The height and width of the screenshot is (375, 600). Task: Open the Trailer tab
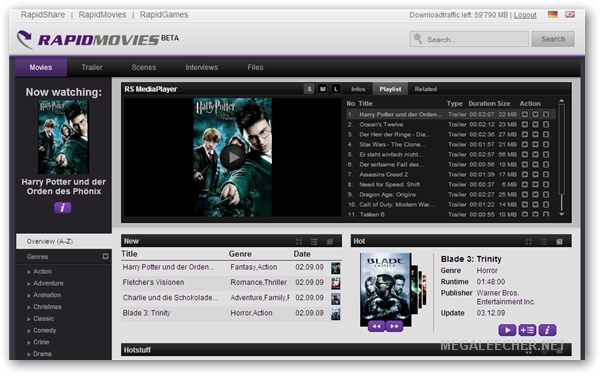92,67
